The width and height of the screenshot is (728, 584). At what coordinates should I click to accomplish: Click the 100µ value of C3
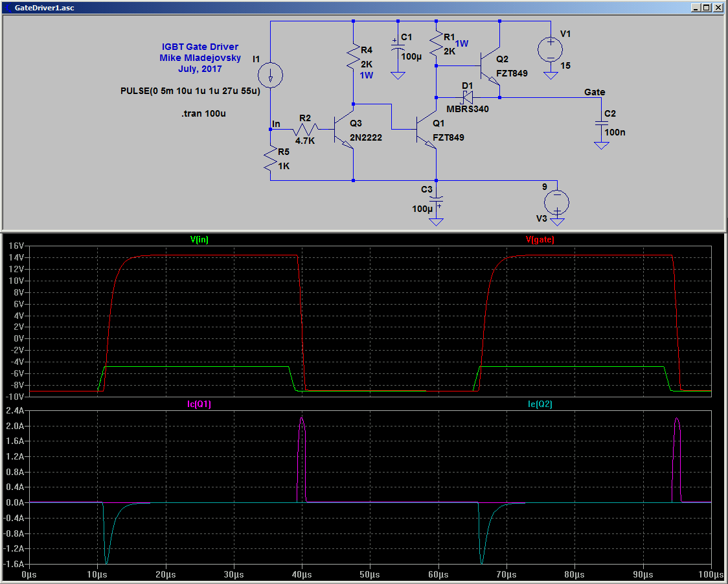coord(422,209)
